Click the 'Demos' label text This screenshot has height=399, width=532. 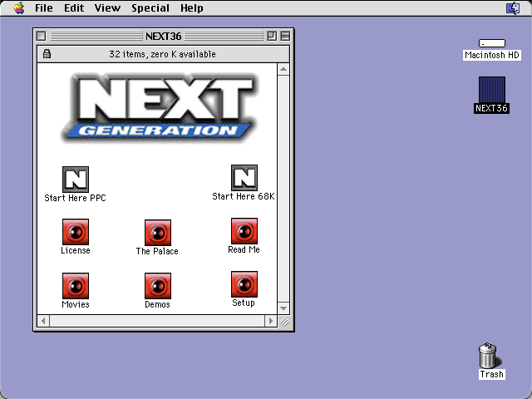click(157, 304)
